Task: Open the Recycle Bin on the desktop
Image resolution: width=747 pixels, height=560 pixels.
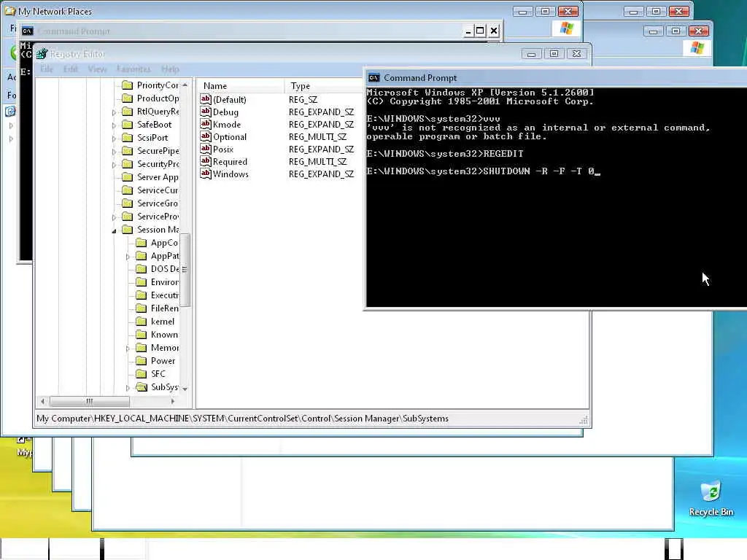Action: pos(711,499)
